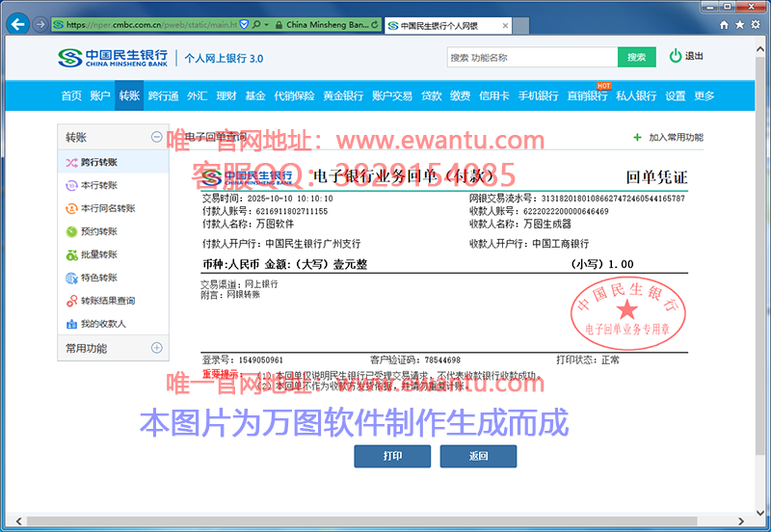Viewport: 771px width, 532px height.
Task: Open the 外汇 navigation item
Action: point(198,95)
